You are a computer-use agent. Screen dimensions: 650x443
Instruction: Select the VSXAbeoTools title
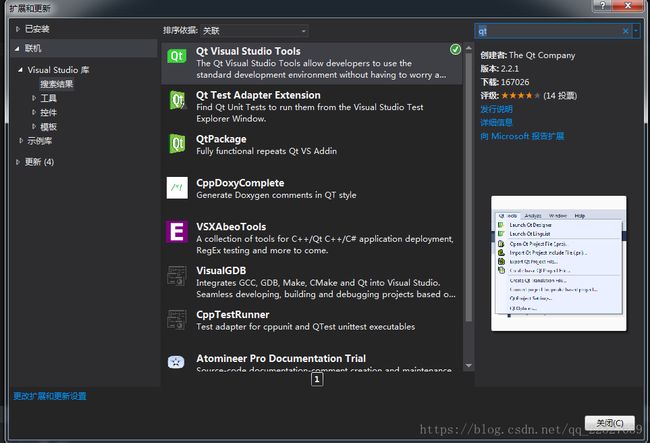click(x=231, y=227)
